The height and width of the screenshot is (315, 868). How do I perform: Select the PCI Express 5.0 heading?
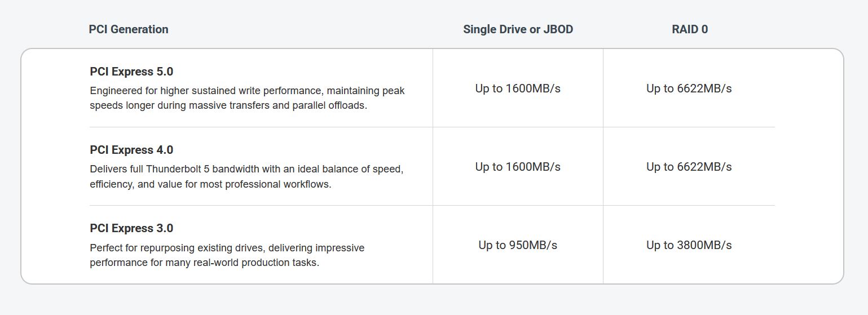[x=131, y=72]
